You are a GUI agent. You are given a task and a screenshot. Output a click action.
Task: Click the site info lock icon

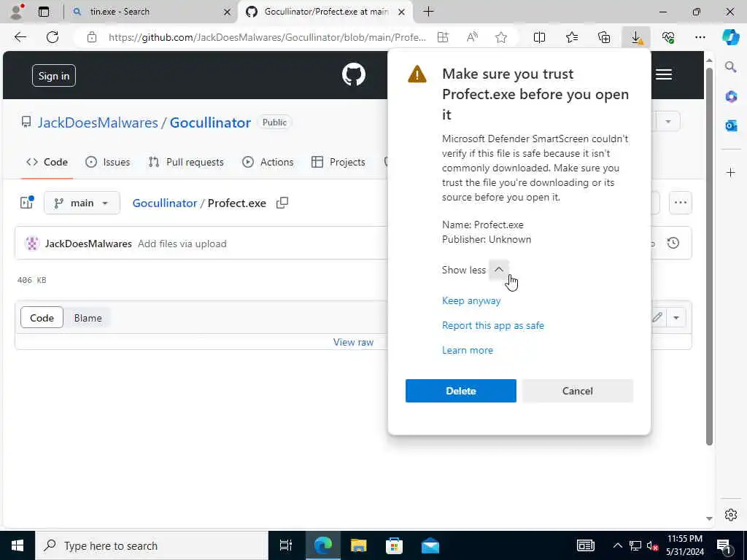(92, 37)
